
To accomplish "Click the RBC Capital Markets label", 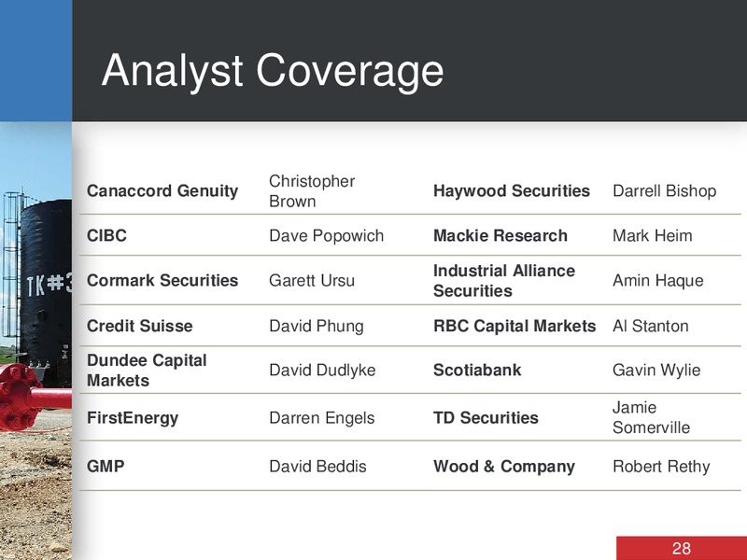I will tap(514, 326).
